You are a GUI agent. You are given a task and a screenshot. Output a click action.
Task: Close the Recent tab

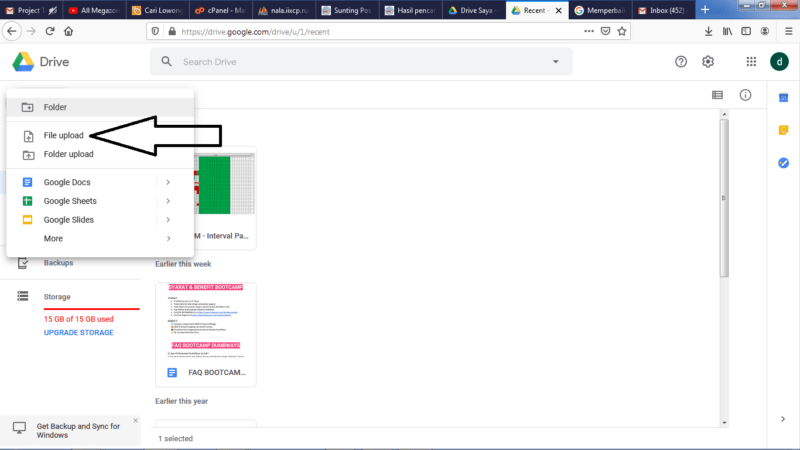pos(558,10)
